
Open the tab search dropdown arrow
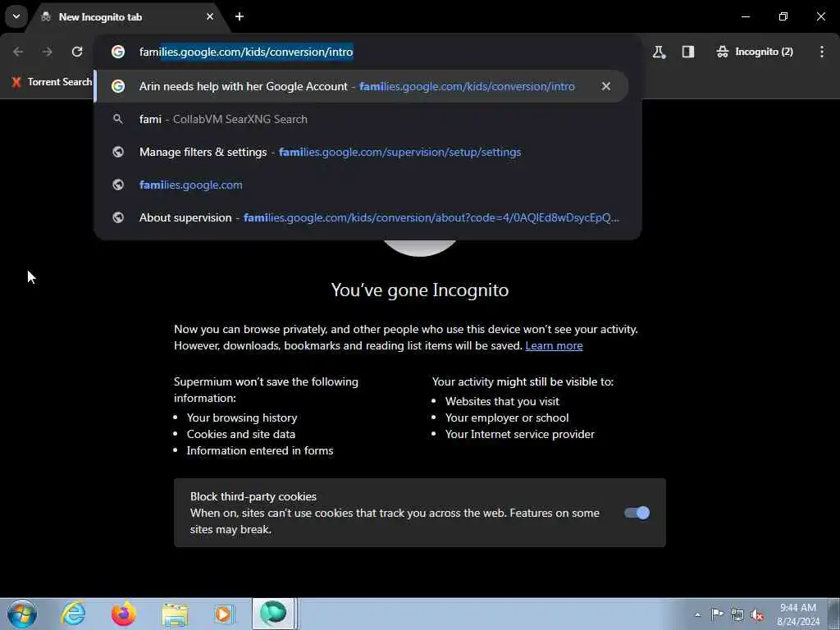click(16, 16)
